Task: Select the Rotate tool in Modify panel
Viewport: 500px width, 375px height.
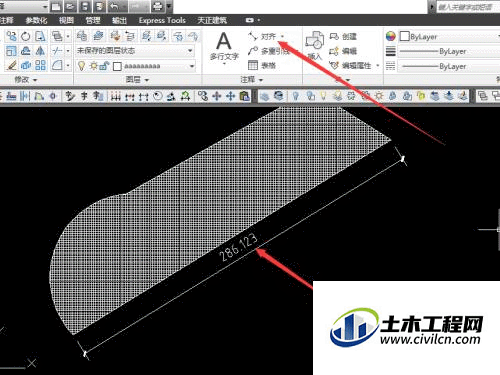Action: [25, 36]
